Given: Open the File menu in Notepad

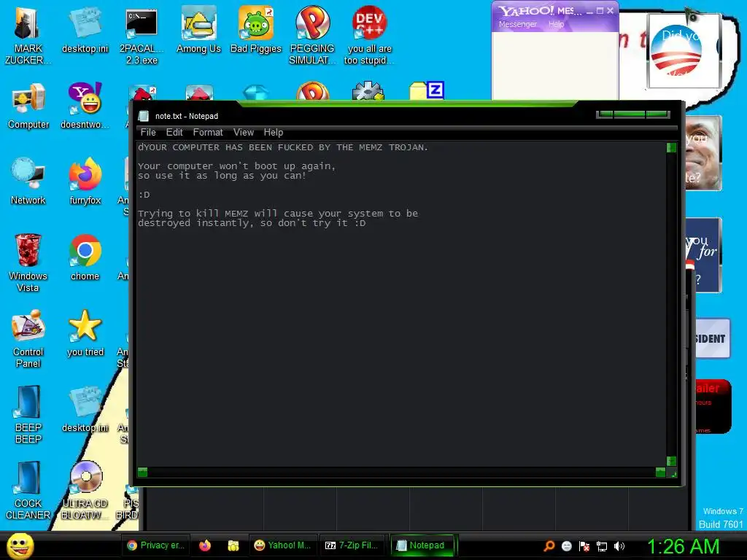Looking at the screenshot, I should [148, 133].
